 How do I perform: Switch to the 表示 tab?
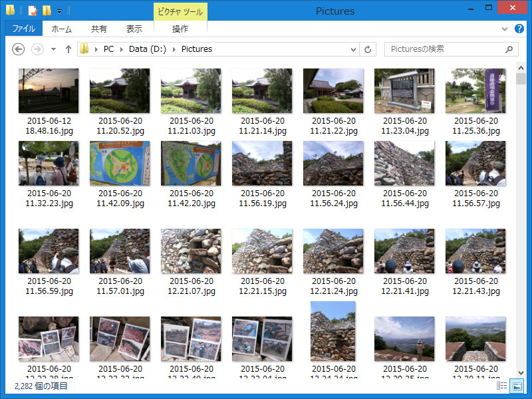pos(133,29)
